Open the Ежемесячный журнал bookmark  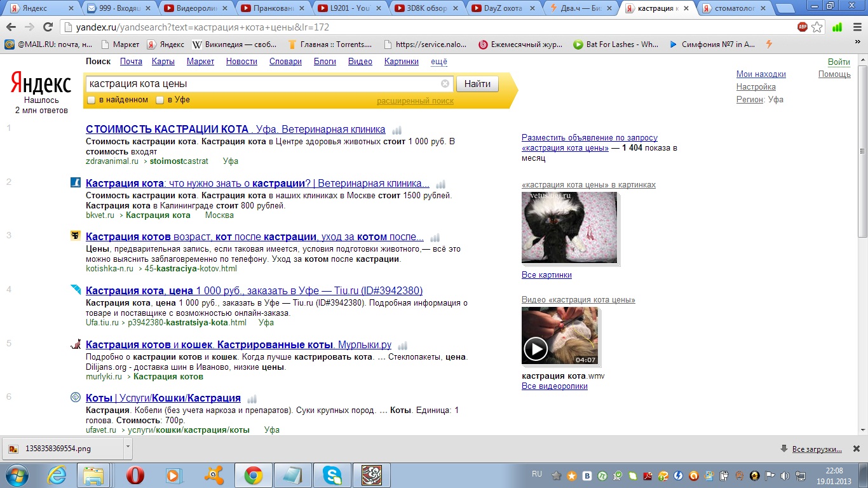520,44
